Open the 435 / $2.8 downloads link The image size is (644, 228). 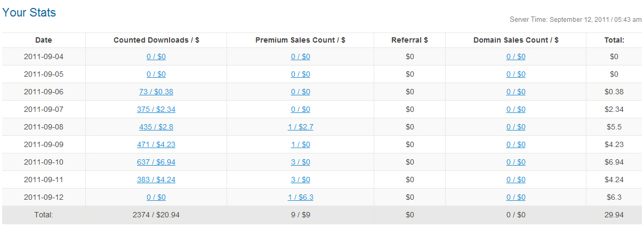(156, 127)
